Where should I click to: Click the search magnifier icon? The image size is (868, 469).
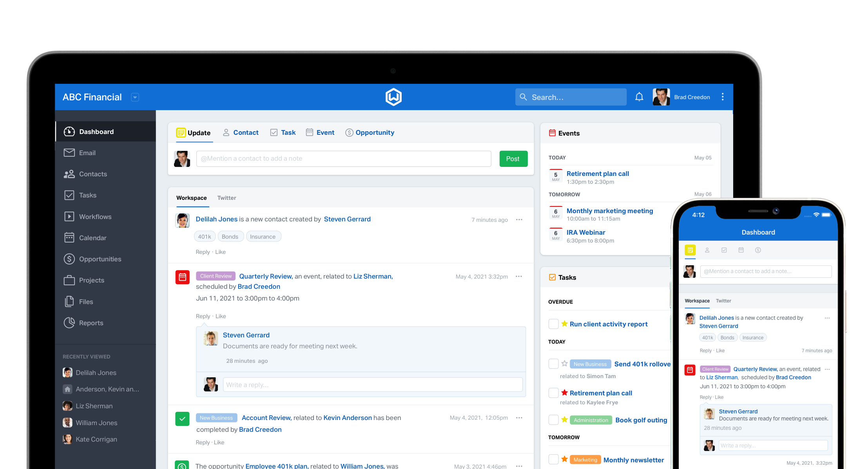tap(523, 97)
